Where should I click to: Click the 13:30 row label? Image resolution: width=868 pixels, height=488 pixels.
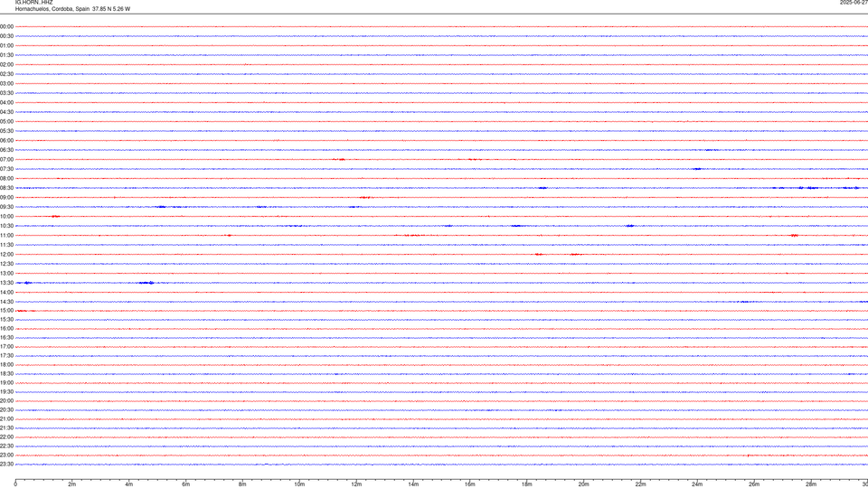pos(6,283)
